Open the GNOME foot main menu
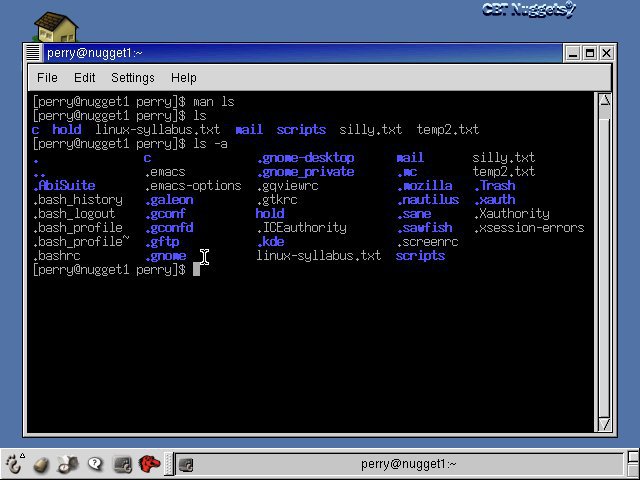The height and width of the screenshot is (480, 640). coord(15,464)
